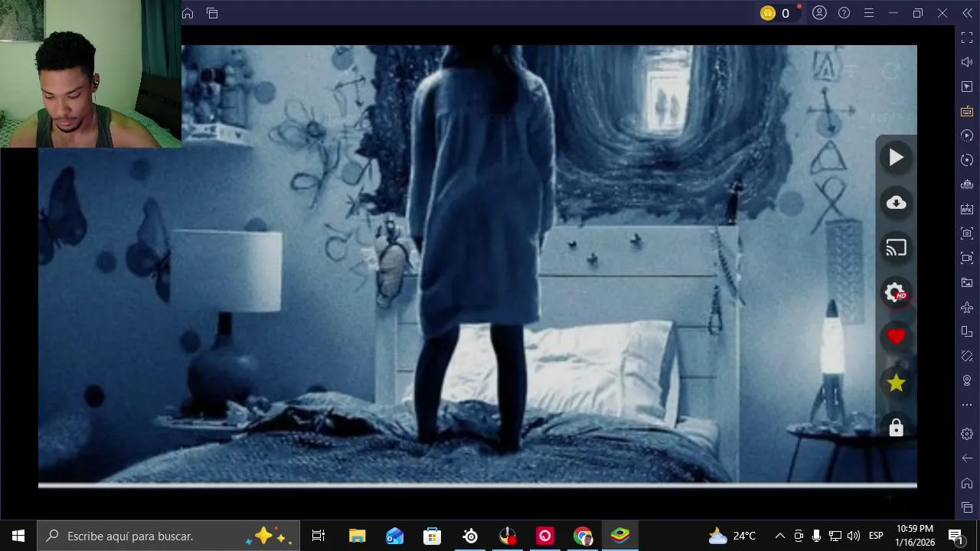This screenshot has width=980, height=551.
Task: Seek using the video progress bar
Action: coord(478,485)
